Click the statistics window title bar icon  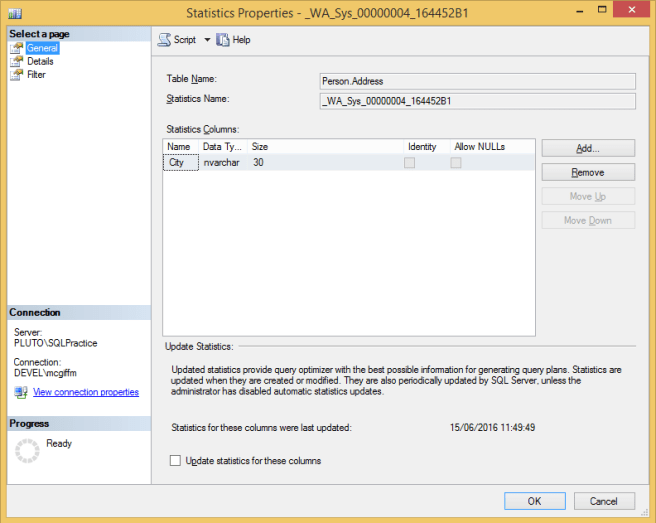coord(15,13)
